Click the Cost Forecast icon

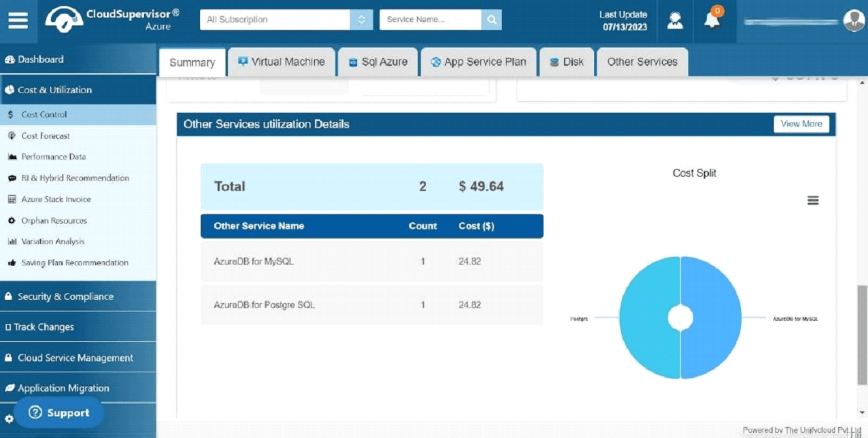[12, 136]
